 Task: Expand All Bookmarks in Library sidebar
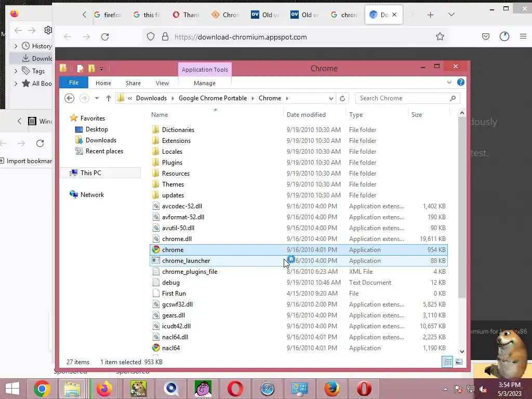pos(16,84)
